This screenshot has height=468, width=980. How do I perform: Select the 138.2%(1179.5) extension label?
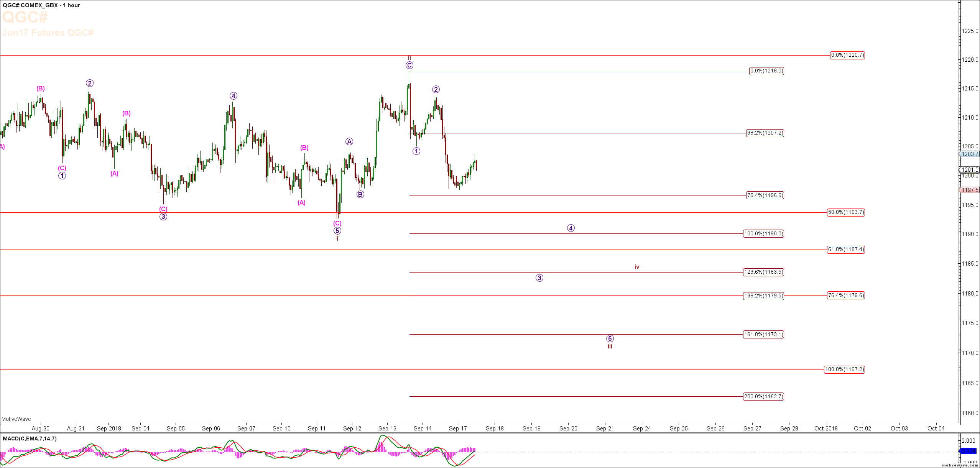click(764, 296)
